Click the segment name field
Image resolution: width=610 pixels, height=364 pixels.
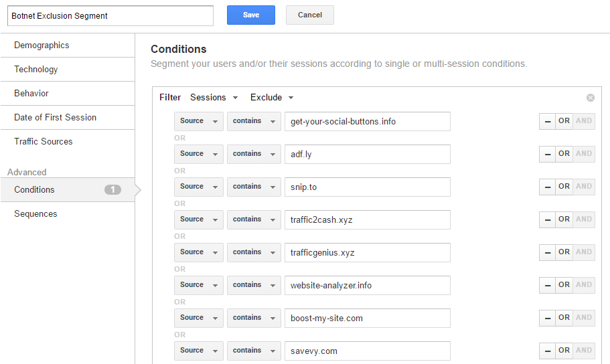110,16
